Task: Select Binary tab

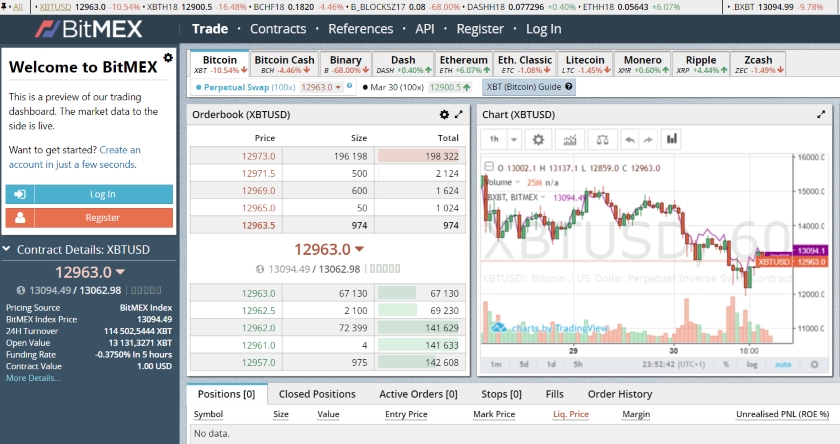Action: [346, 64]
